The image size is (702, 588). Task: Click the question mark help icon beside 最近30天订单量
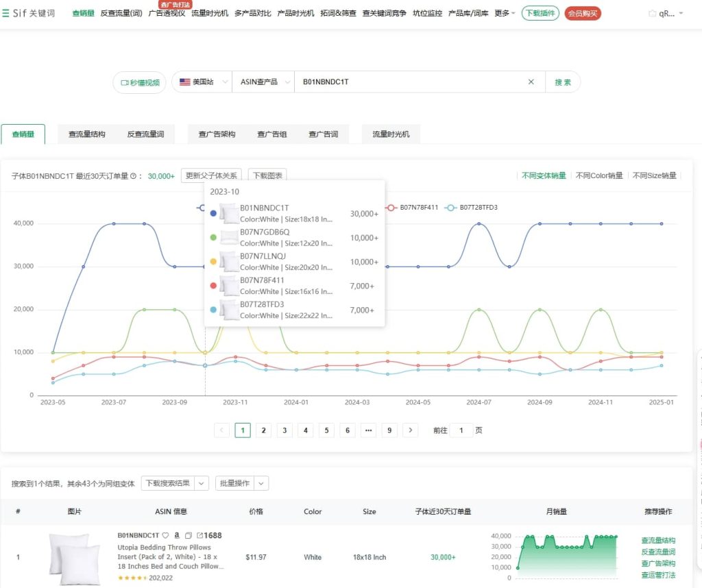pos(133,176)
